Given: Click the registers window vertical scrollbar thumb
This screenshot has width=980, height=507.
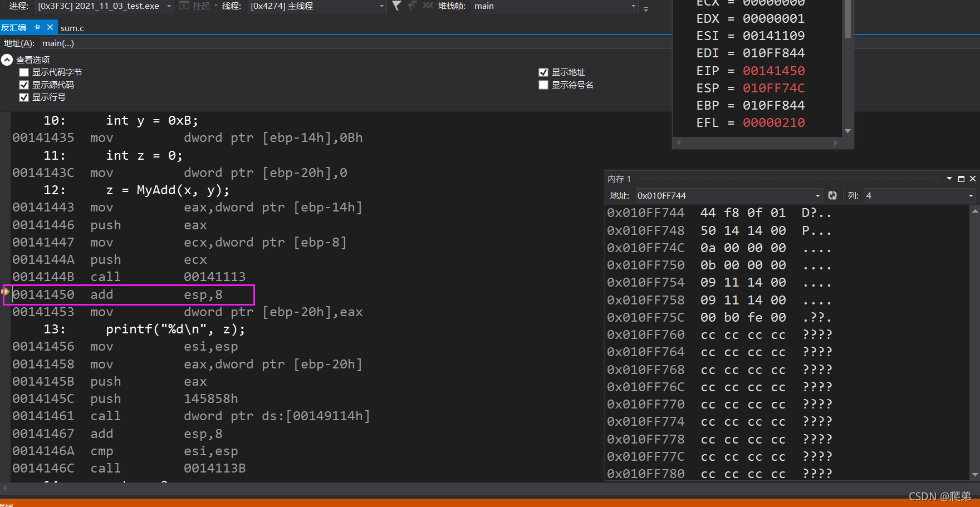Looking at the screenshot, I should click(x=847, y=19).
